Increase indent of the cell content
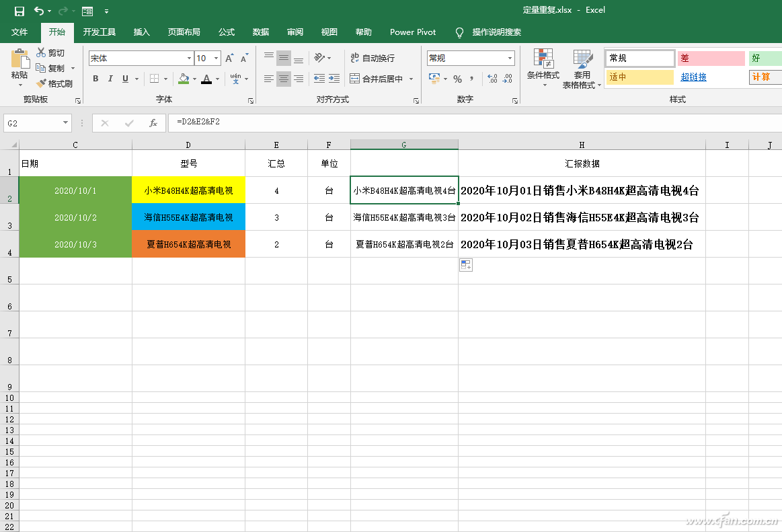Viewport: 782px width, 532px height. click(x=334, y=78)
